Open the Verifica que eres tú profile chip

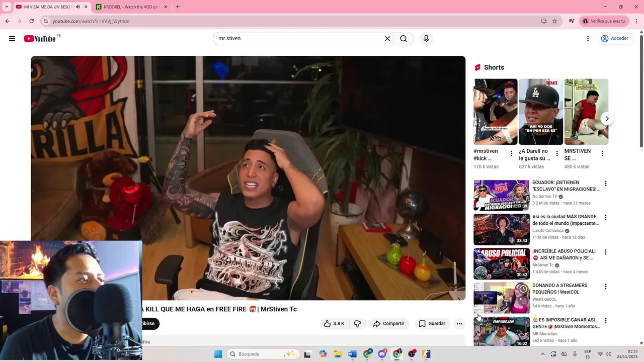point(604,21)
